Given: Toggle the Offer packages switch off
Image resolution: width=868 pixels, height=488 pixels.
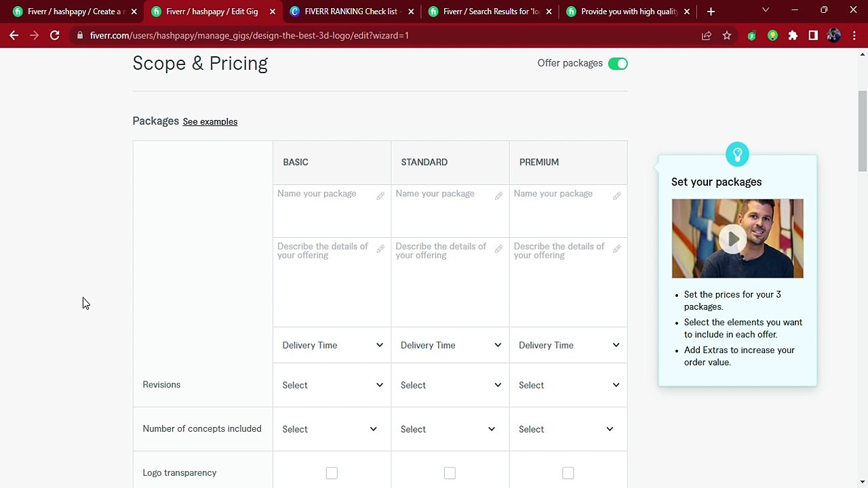Looking at the screenshot, I should pyautogui.click(x=618, y=64).
